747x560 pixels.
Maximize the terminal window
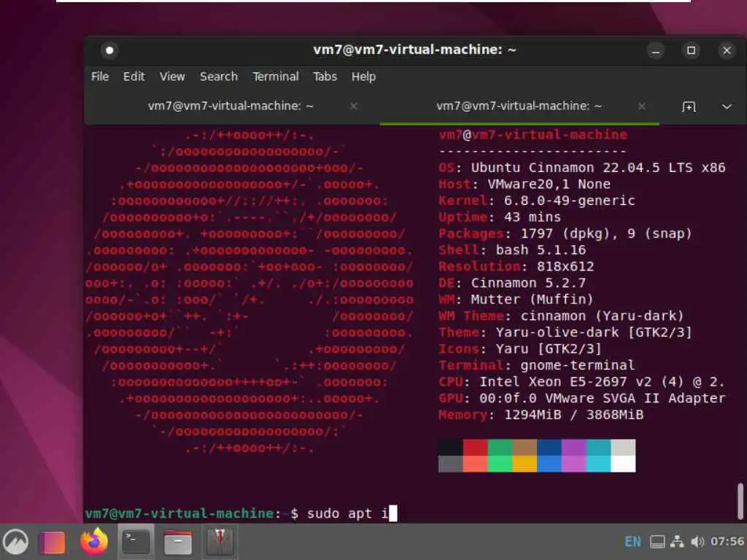coord(692,50)
